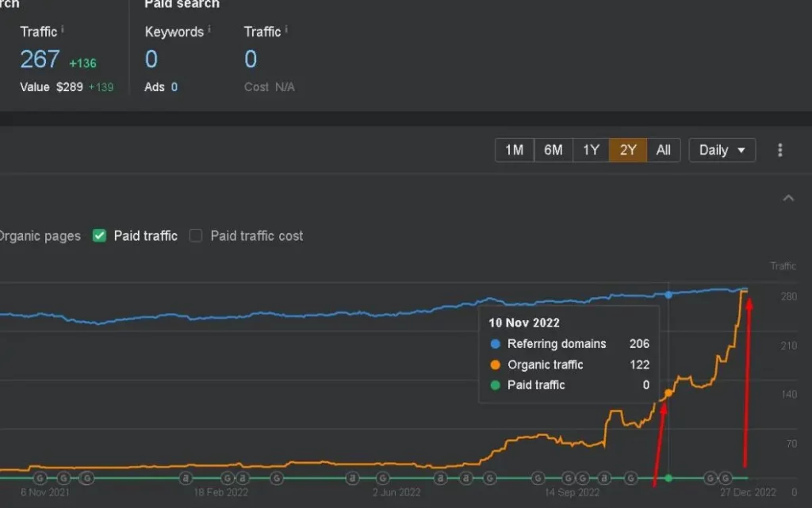Uncheck the Paid traffic checkbox
The height and width of the screenshot is (508, 812).
tap(99, 235)
